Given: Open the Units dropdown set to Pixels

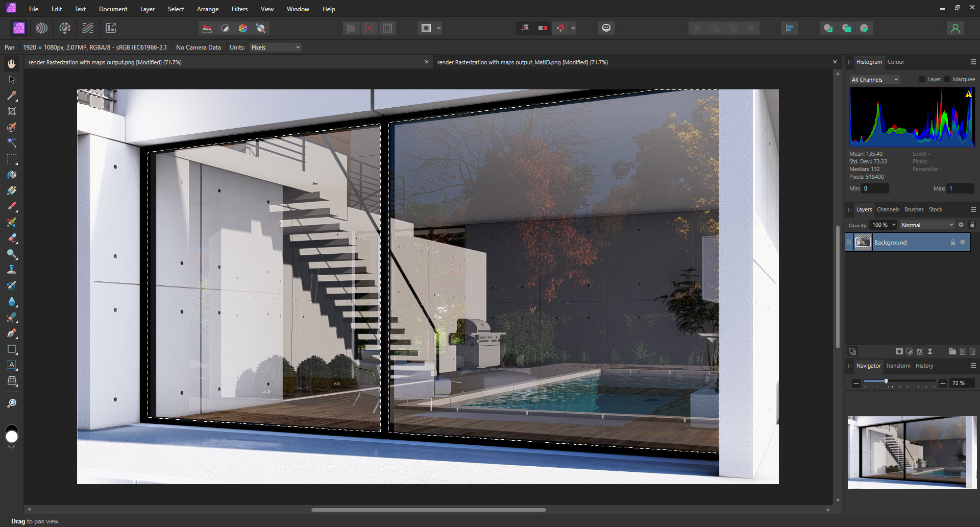Looking at the screenshot, I should point(275,47).
